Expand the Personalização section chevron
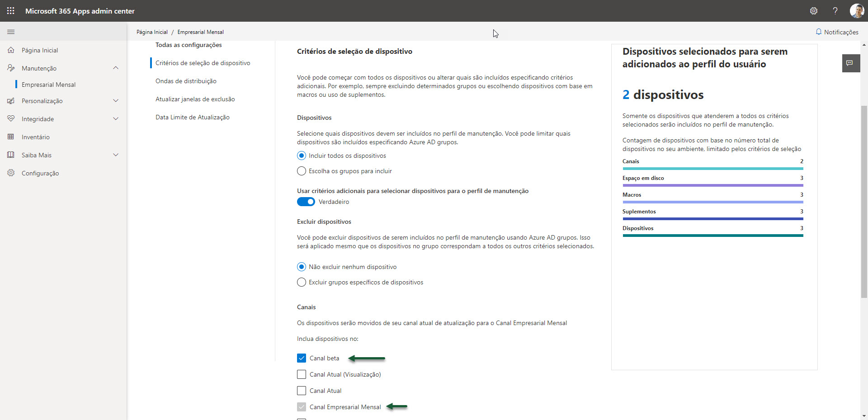 coord(116,101)
